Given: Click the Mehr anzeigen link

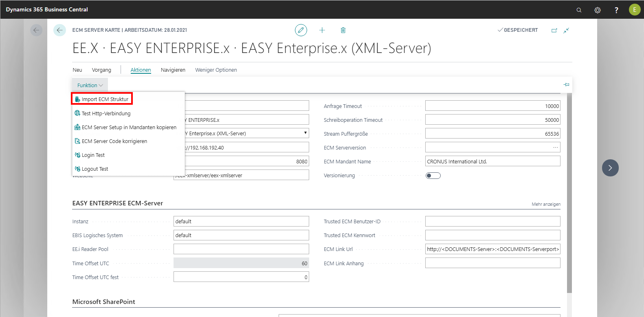Looking at the screenshot, I should tap(546, 204).
